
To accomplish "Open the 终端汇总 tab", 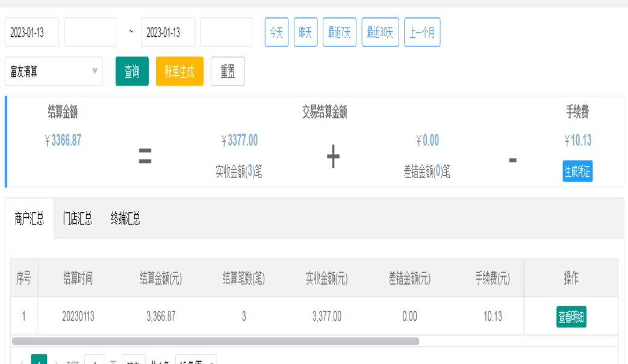I will (x=126, y=218).
